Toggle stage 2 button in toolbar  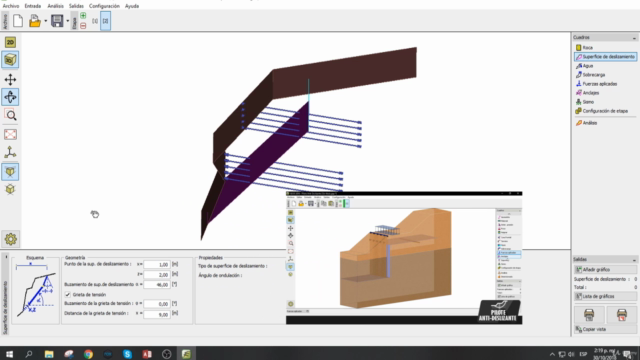[x=105, y=21]
